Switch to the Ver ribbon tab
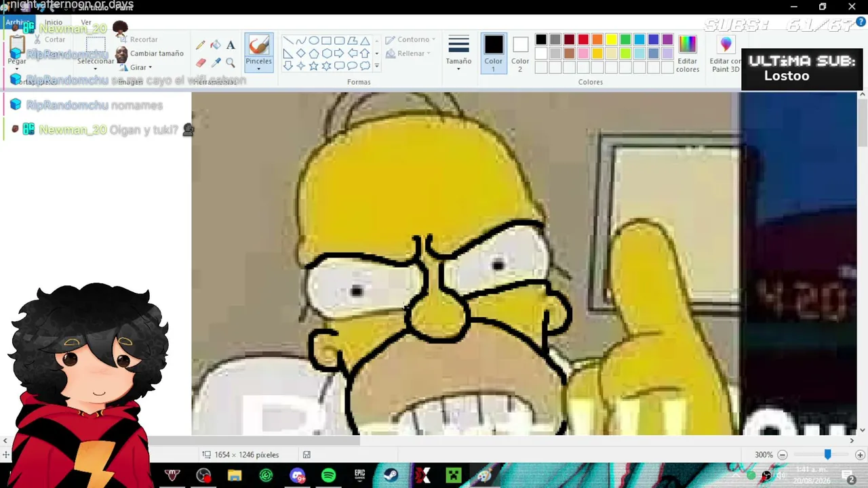Image resolution: width=868 pixels, height=488 pixels. (86, 22)
